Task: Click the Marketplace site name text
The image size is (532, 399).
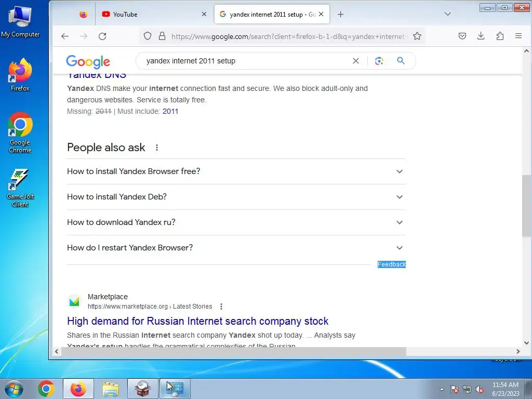Action: 108,297
